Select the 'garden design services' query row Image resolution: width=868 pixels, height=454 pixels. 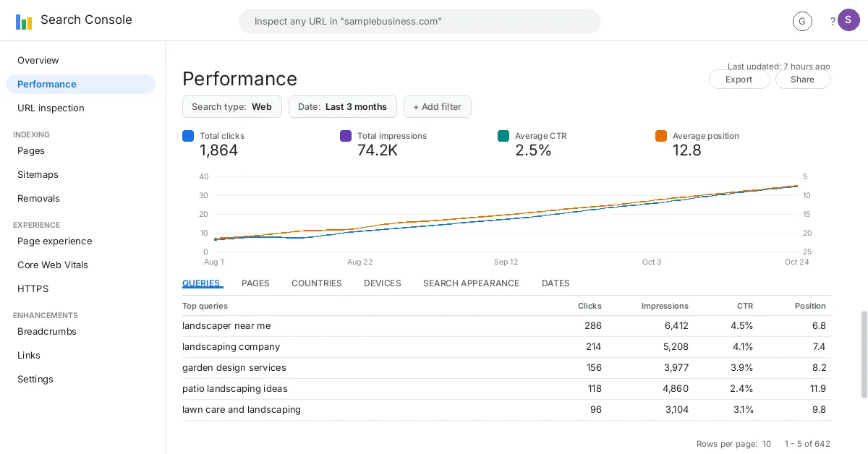pos(506,368)
